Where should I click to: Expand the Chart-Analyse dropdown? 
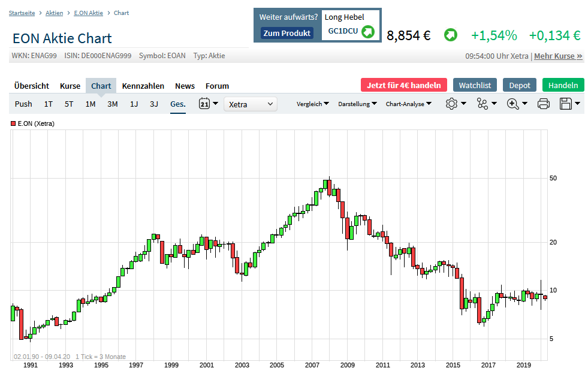click(409, 104)
